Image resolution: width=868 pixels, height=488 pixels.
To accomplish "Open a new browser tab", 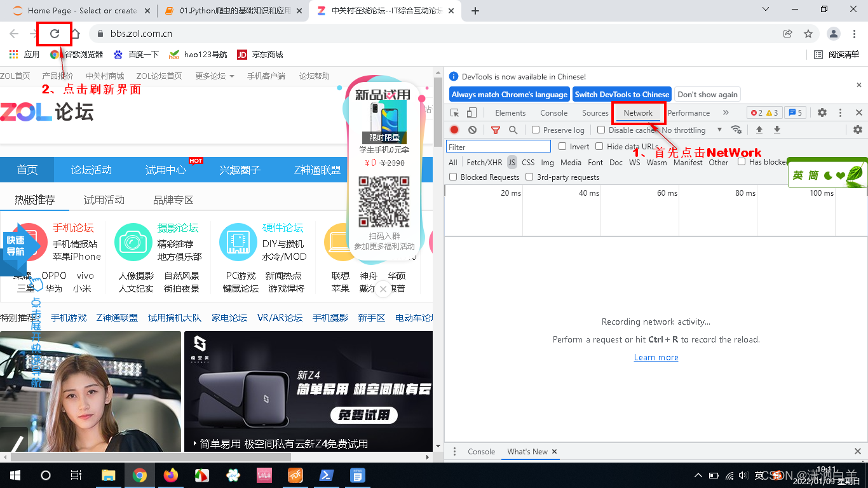I will coord(475,10).
